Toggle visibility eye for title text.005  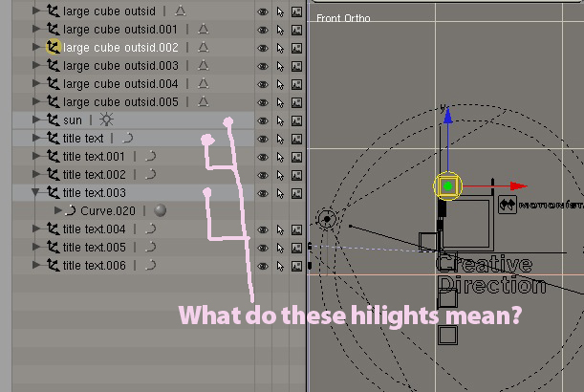point(263,248)
